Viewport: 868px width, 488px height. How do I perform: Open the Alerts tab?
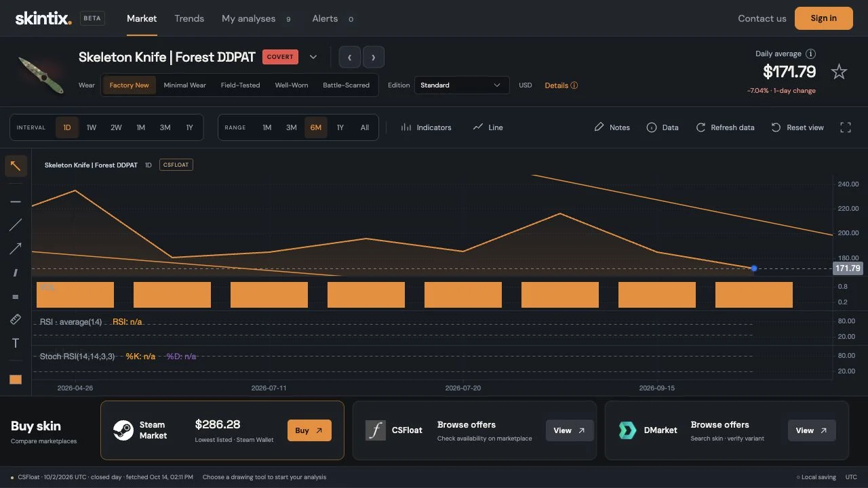pos(333,18)
